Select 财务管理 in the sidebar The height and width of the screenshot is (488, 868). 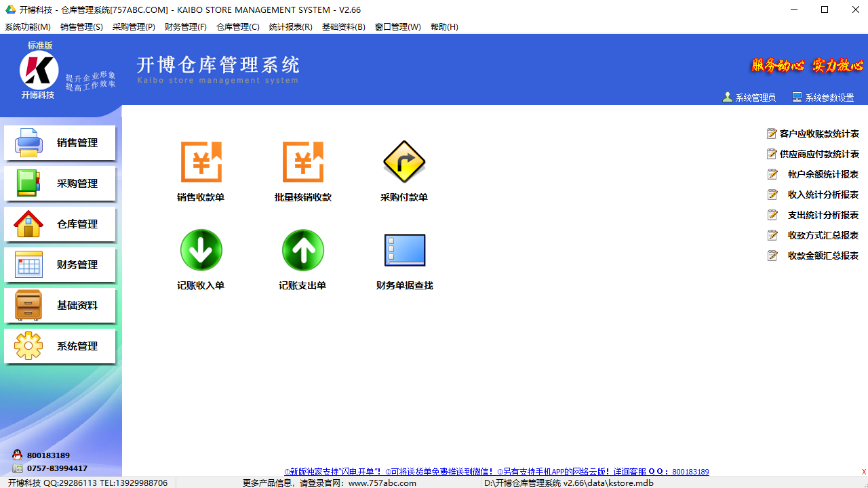click(60, 264)
